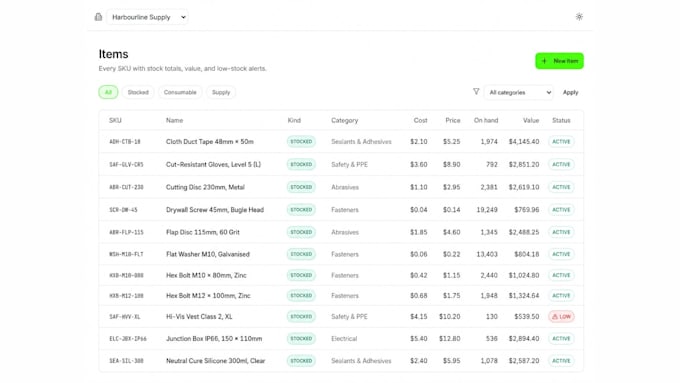The height and width of the screenshot is (383, 680).
Task: Click Sealants & Adhesives in Neutral Cure Silicone row
Action: tap(361, 360)
